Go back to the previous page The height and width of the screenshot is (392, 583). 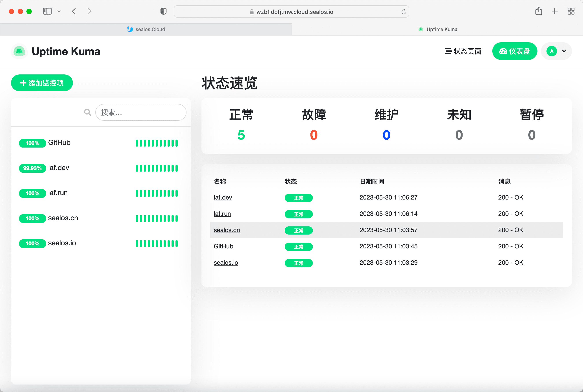[x=74, y=11]
